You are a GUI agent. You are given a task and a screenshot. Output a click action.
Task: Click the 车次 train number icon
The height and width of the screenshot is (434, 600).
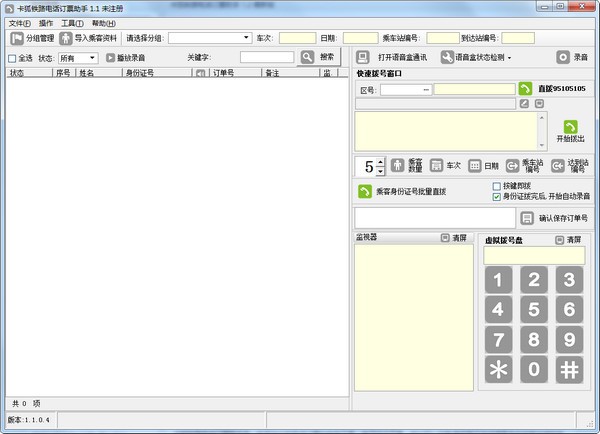point(436,165)
